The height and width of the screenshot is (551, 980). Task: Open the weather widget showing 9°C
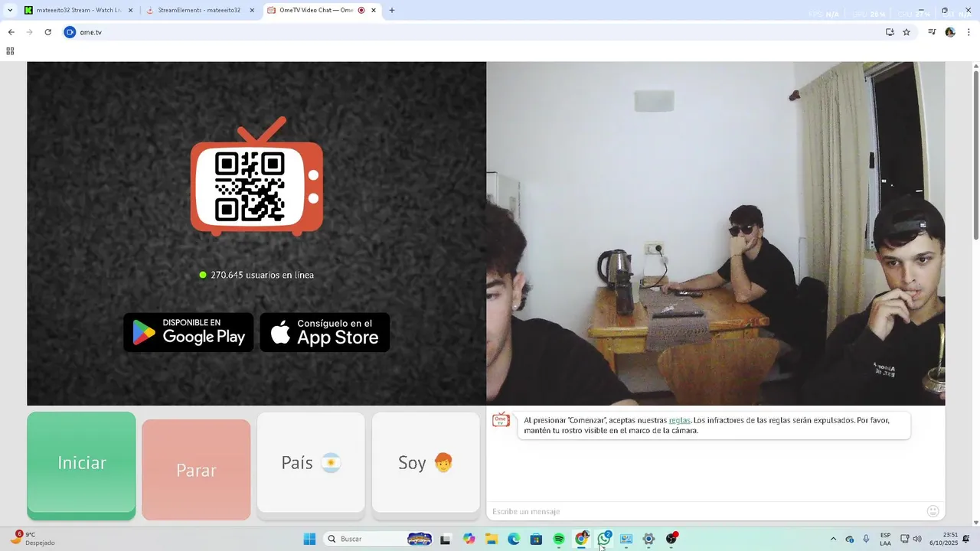32,539
